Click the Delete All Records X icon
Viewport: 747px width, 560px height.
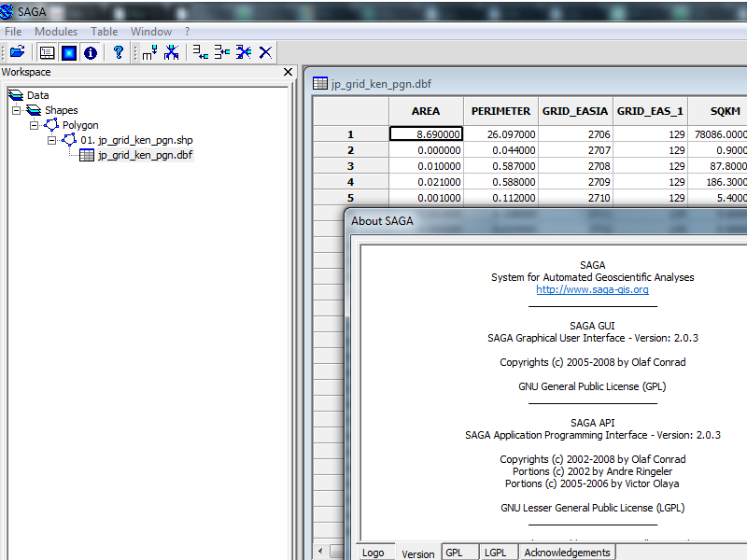[266, 52]
